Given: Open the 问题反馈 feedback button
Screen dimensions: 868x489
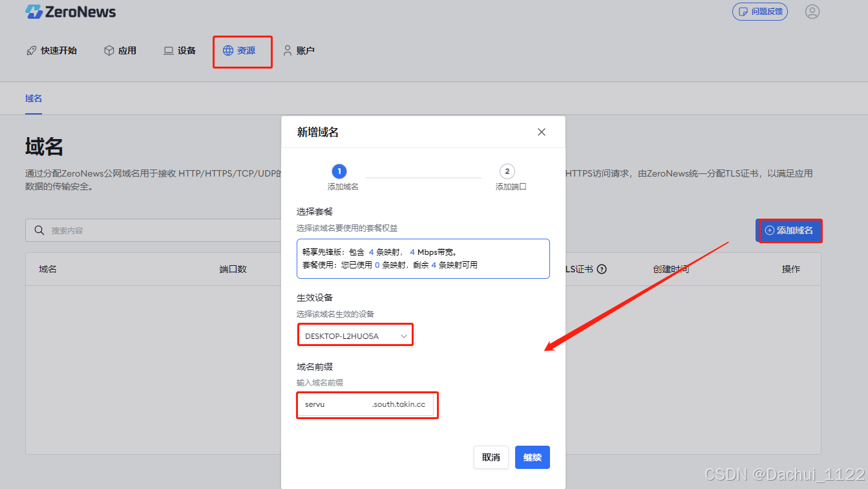Looking at the screenshot, I should [760, 12].
